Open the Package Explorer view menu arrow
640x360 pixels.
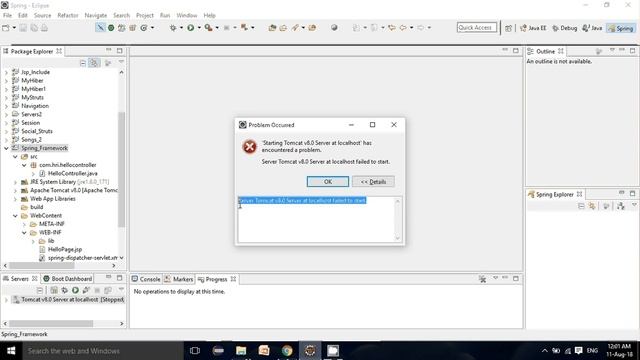[121, 62]
